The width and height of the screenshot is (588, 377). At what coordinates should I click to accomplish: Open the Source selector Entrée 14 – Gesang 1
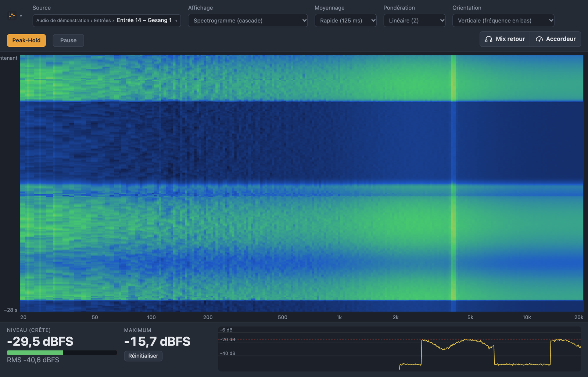click(x=107, y=21)
